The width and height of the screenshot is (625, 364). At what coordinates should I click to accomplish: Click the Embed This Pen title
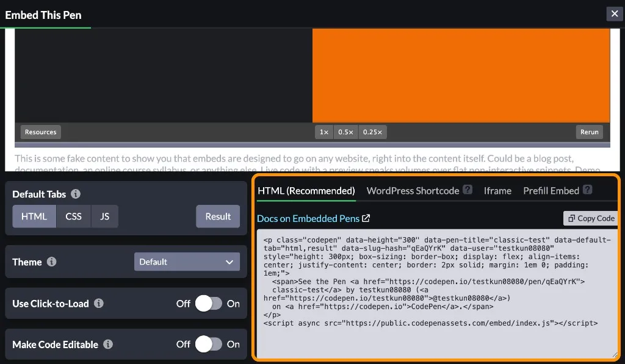pyautogui.click(x=43, y=15)
